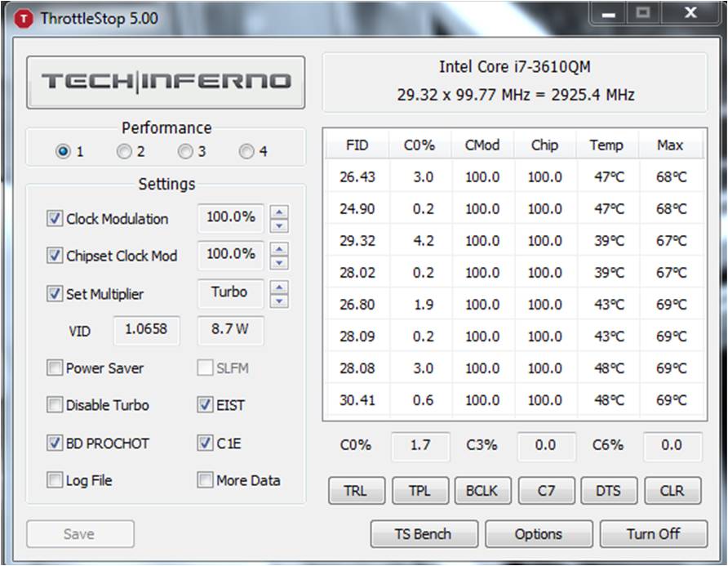This screenshot has height=566, width=728.
Task: Toggle the Chipset Clock Mod checkbox
Action: [55, 255]
